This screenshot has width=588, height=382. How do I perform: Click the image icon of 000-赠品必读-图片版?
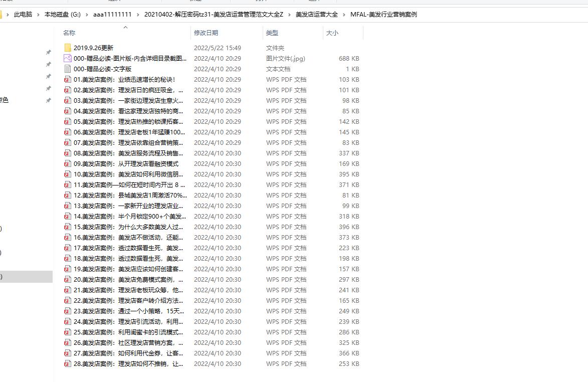[67, 58]
